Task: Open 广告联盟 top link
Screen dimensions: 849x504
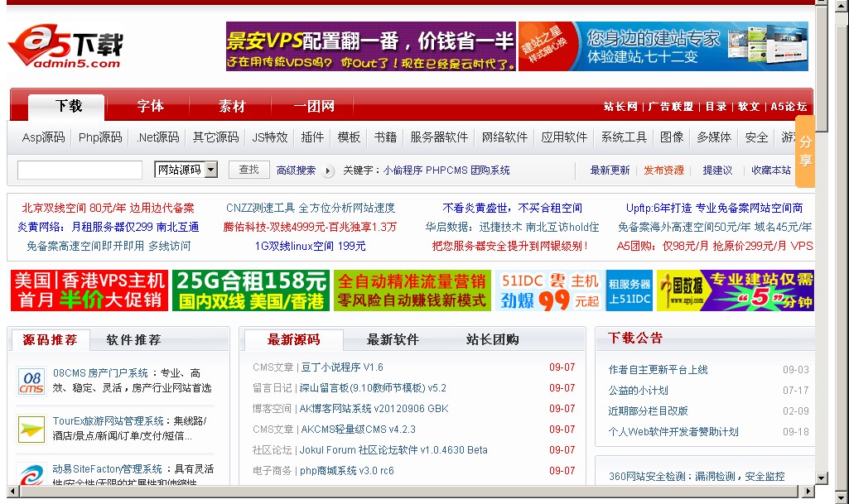Action: 671,107
